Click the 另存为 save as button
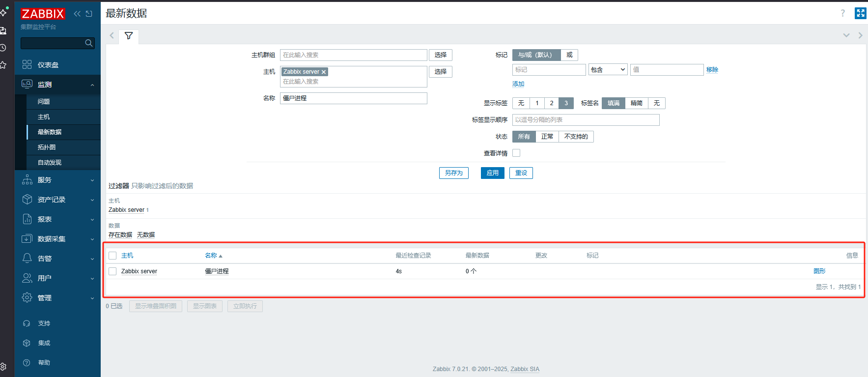This screenshot has height=377, width=868. pyautogui.click(x=454, y=173)
